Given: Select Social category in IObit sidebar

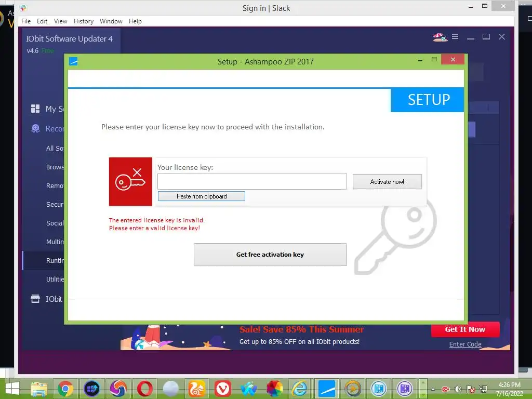Looking at the screenshot, I should [x=55, y=223].
